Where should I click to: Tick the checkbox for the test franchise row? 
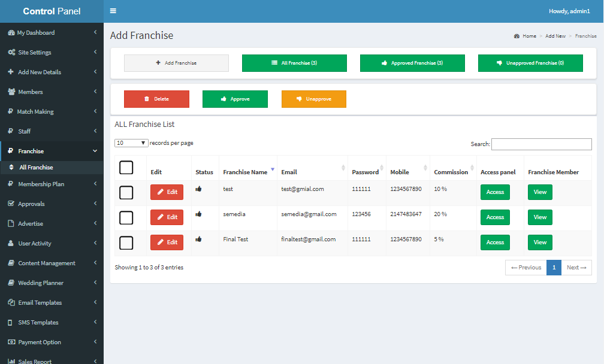(126, 192)
